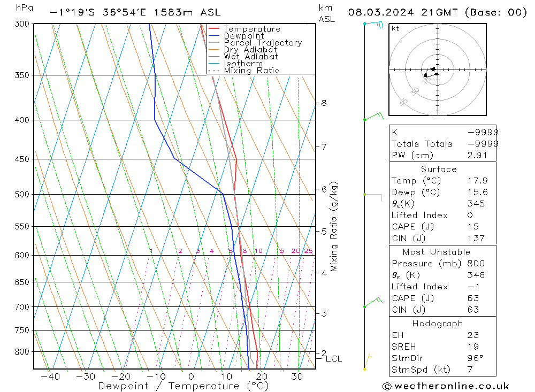
Task: Click the '5' km altitude label
Action: coord(324,232)
